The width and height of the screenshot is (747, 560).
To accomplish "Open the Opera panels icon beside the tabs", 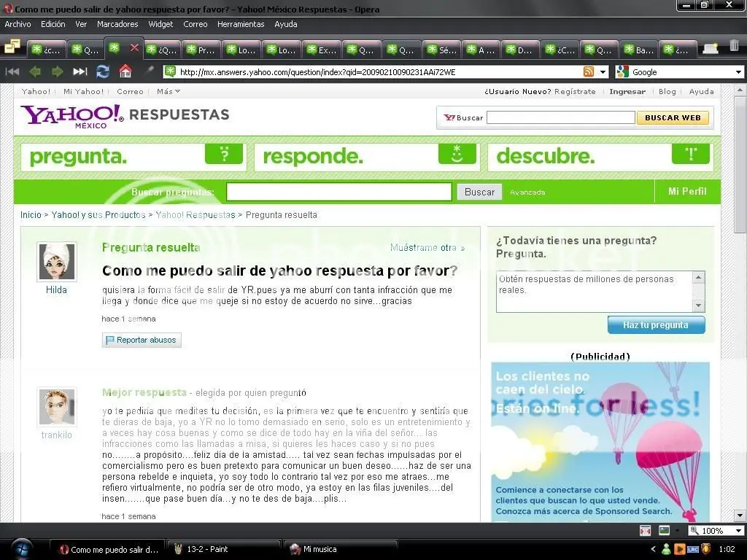I will (12, 46).
